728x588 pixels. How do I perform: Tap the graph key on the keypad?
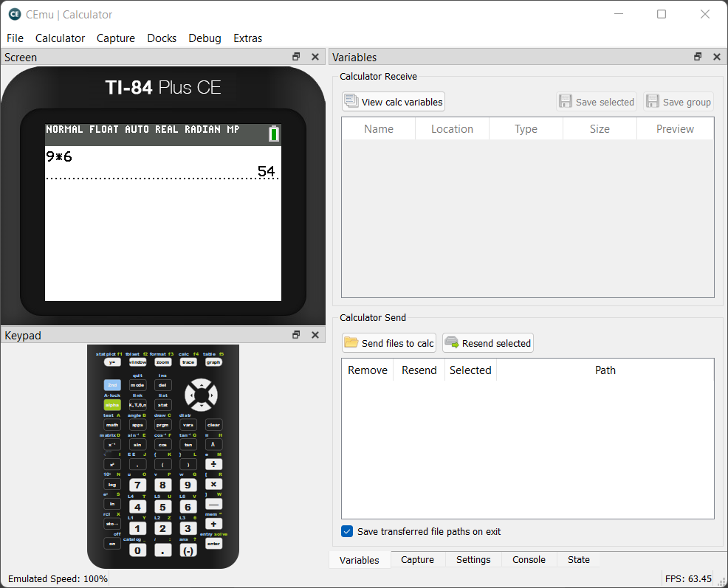[x=213, y=362]
